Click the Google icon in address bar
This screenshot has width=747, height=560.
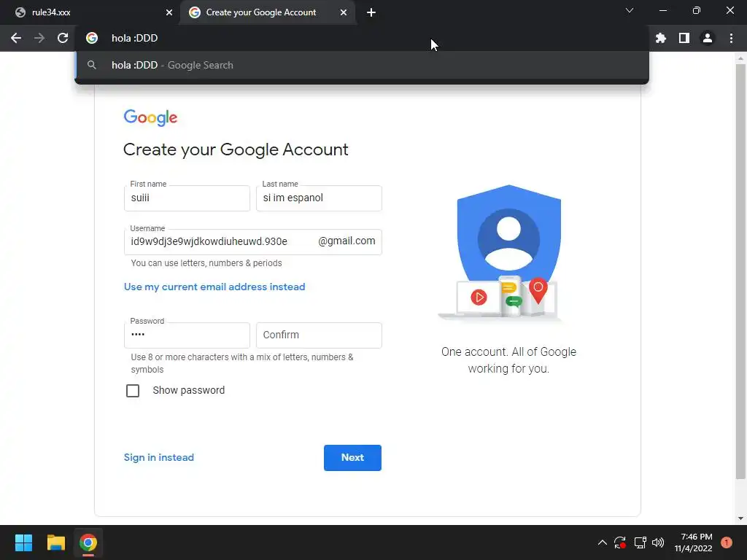92,38
